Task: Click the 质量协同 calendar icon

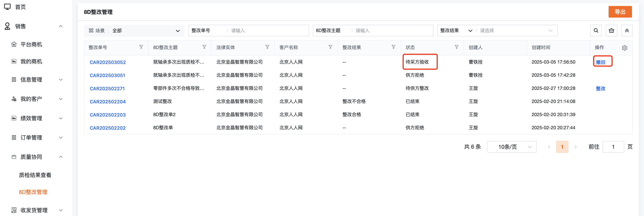Action: click(14, 157)
